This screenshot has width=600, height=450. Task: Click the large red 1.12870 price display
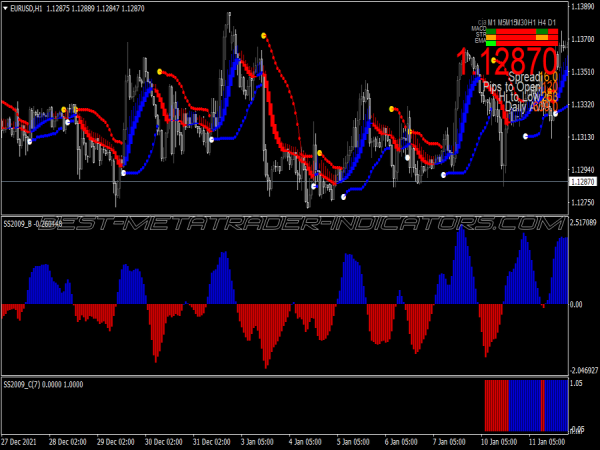coord(507,62)
